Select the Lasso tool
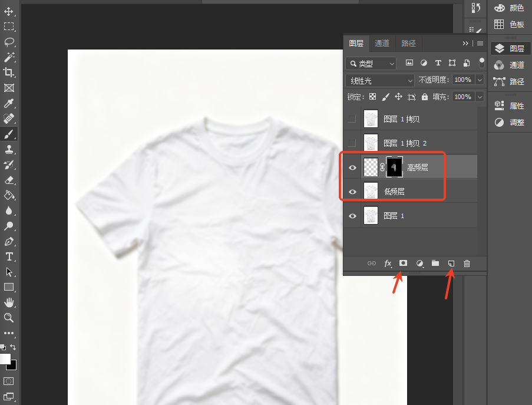The image size is (532, 405). 9,42
